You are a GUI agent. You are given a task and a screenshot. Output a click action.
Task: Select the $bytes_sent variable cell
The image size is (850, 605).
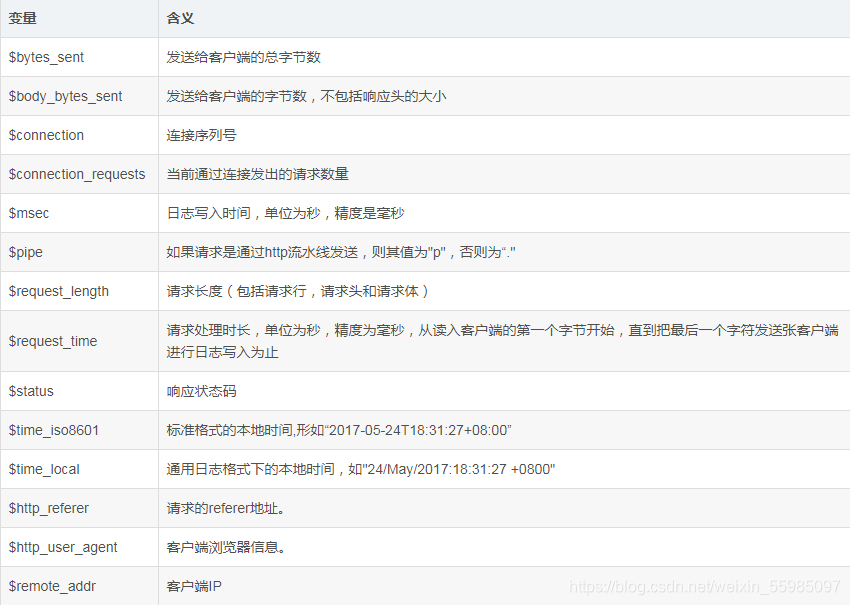(x=45, y=57)
